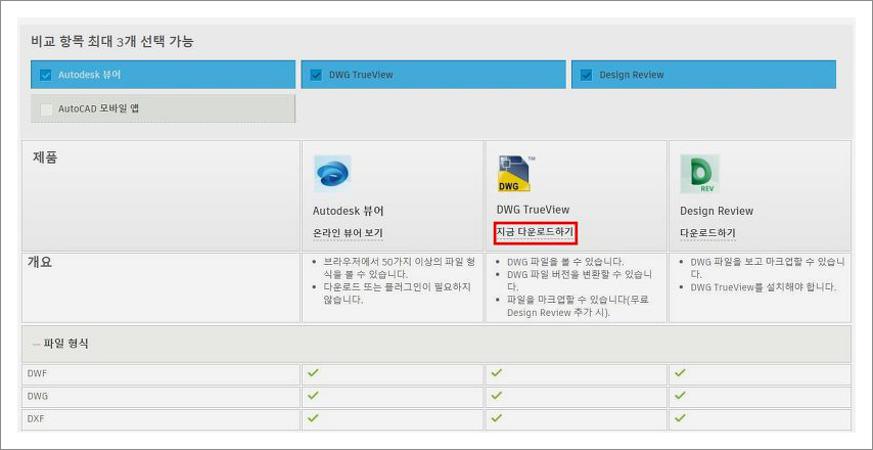873x450 pixels.
Task: Click DWG checkmark in Design Review column
Action: (679, 395)
